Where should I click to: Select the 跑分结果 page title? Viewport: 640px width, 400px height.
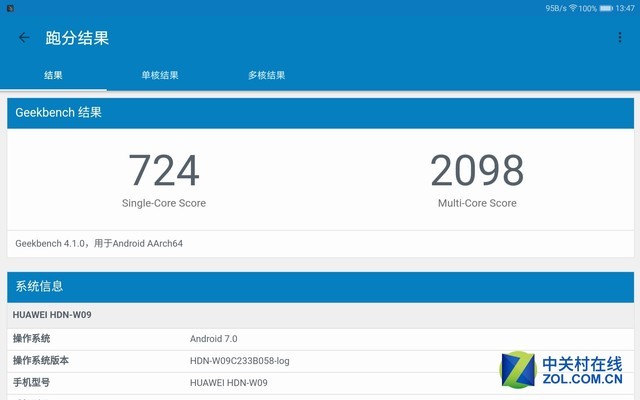[77, 38]
